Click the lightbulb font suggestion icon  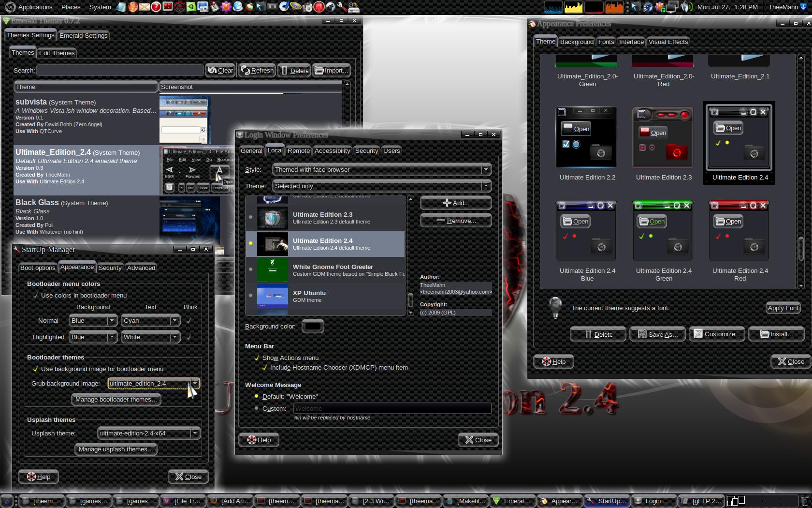(x=555, y=308)
